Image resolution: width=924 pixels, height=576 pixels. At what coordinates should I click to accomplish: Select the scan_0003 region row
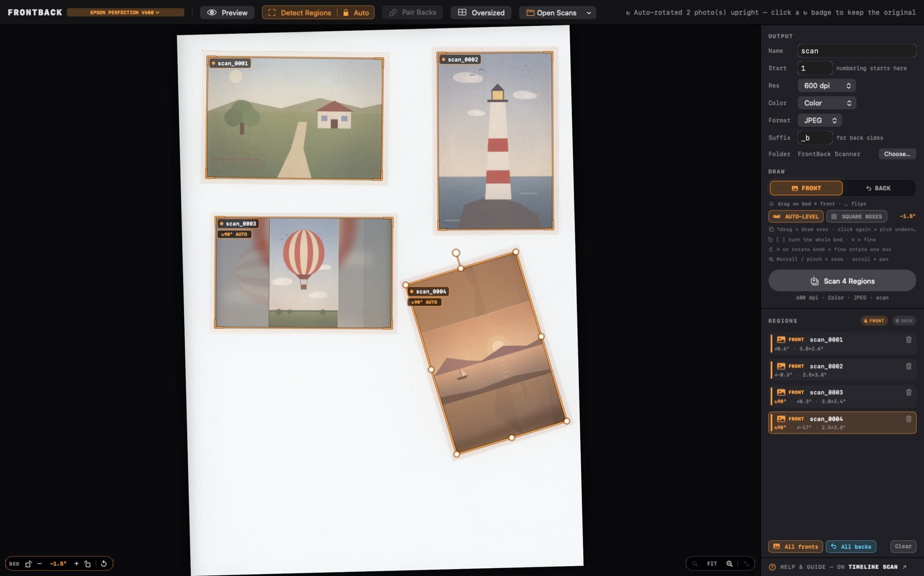coord(842,396)
